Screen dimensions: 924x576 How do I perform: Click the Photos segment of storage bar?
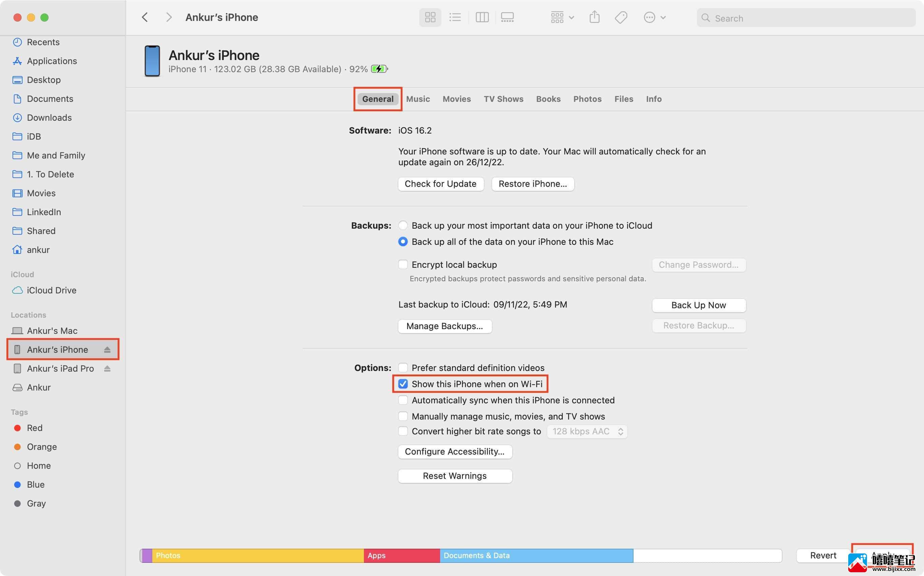(258, 555)
